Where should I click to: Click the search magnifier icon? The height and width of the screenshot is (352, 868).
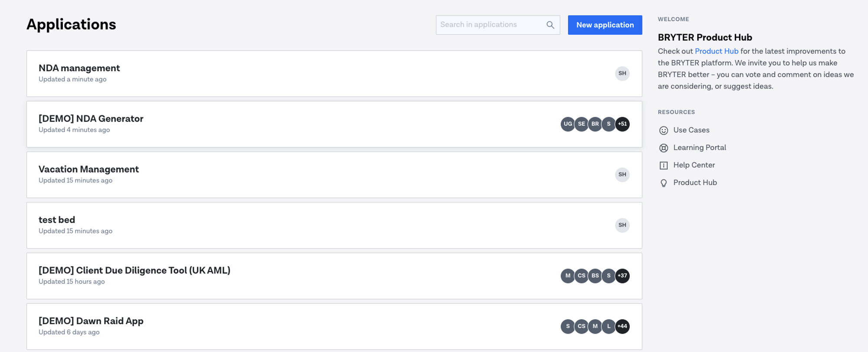(550, 25)
